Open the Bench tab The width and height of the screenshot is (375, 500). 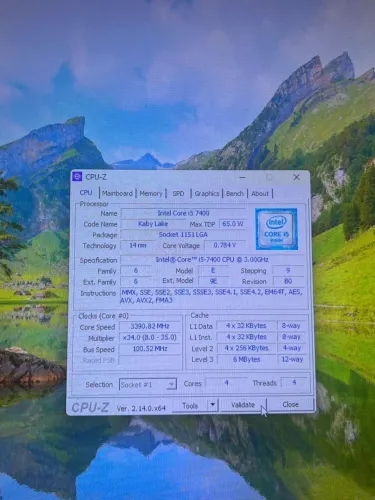235,193
